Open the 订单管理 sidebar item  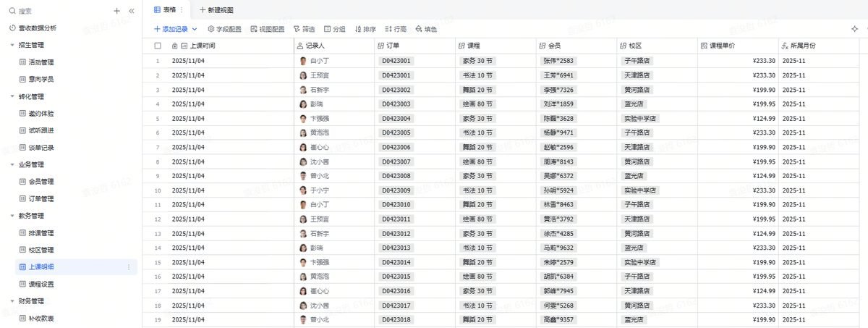click(41, 198)
